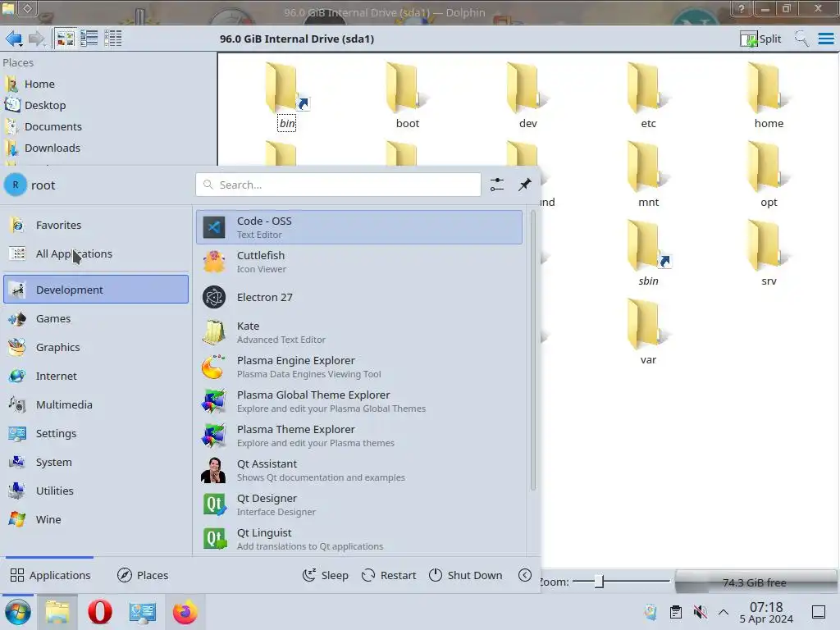Switch to launcher Places tab

(x=143, y=575)
